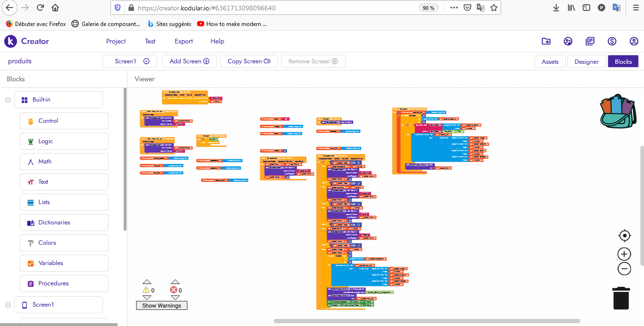This screenshot has width=644, height=326.
Task: Switch to the Designer view
Action: pos(586,61)
